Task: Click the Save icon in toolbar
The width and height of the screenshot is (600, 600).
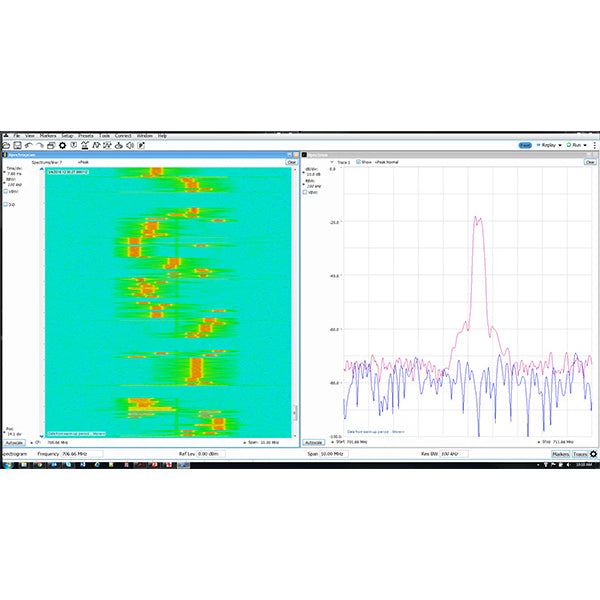Action: tap(16, 145)
